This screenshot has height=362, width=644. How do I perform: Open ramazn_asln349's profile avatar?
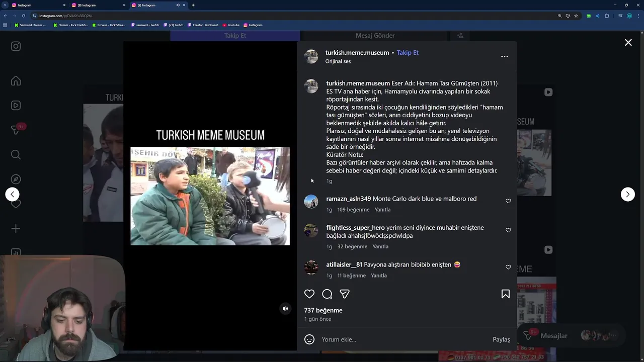[x=311, y=202]
